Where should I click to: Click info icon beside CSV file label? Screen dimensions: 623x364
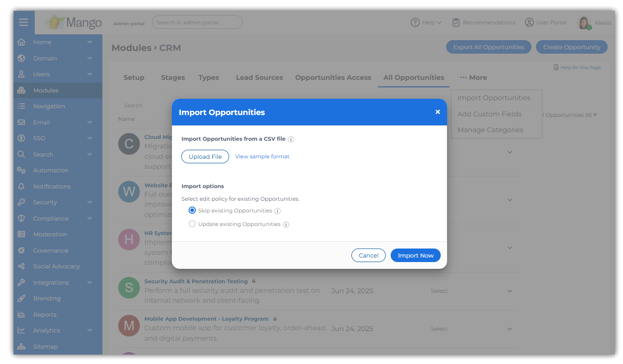pyautogui.click(x=291, y=139)
